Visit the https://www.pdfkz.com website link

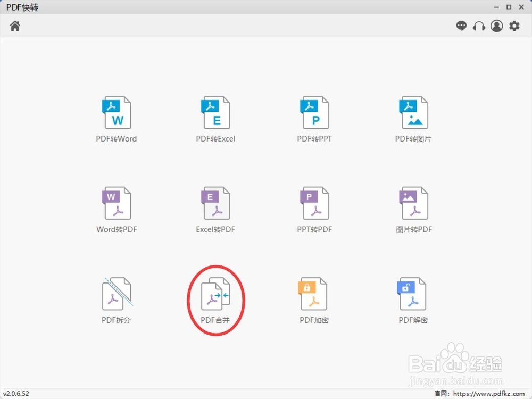[x=489, y=394]
